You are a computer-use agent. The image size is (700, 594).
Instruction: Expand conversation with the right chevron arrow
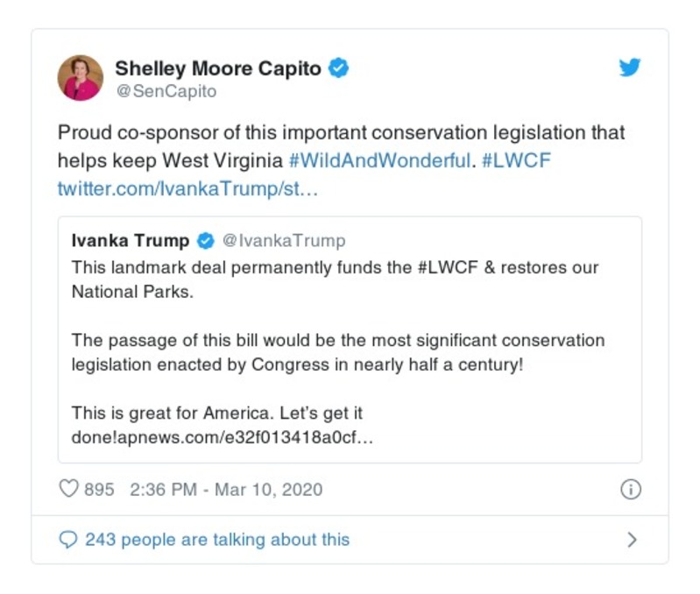tap(632, 540)
